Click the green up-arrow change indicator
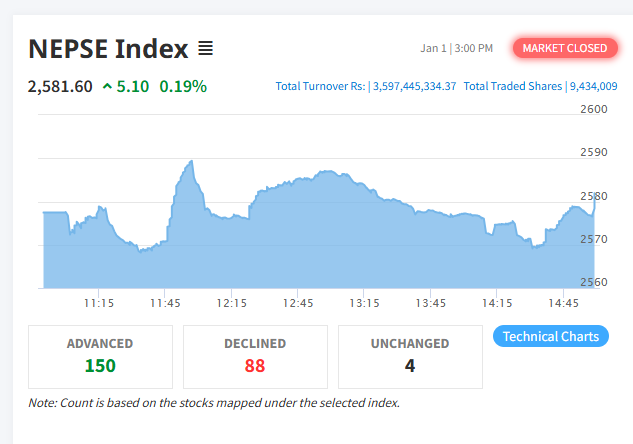This screenshot has width=633, height=444. [x=107, y=86]
